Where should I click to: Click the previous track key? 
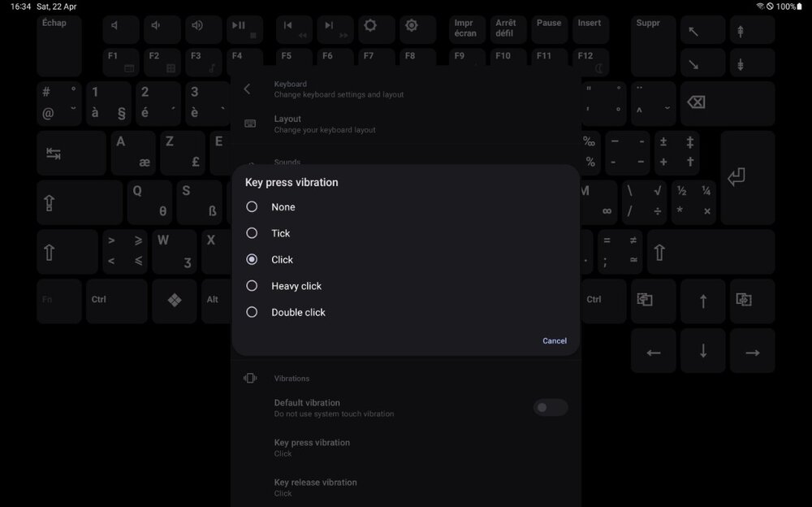[293, 28]
